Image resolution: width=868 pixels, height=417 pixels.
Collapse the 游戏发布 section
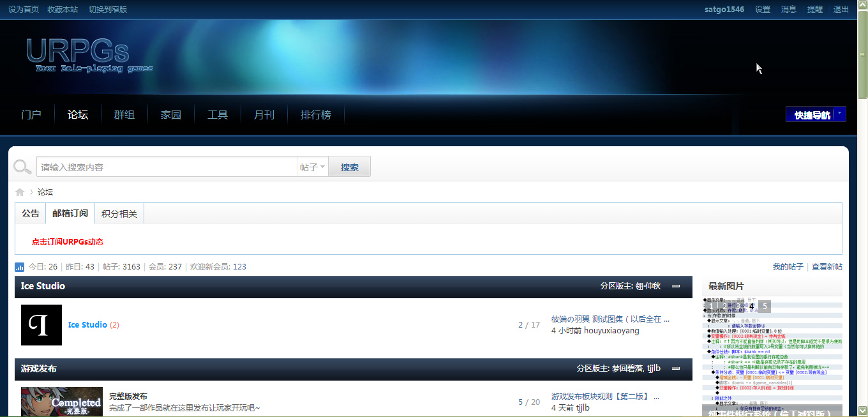(676, 368)
